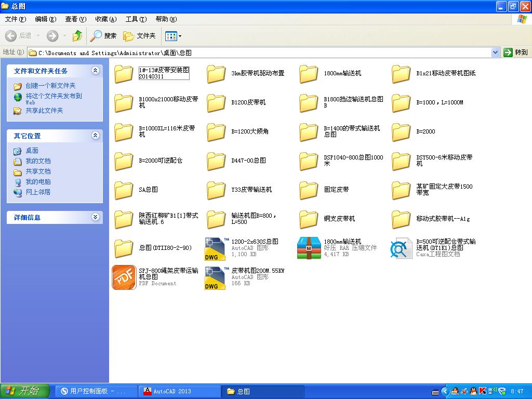This screenshot has width=532, height=399.
Task: Collapse the 文件和文件夹任务 panel
Action: (x=96, y=71)
